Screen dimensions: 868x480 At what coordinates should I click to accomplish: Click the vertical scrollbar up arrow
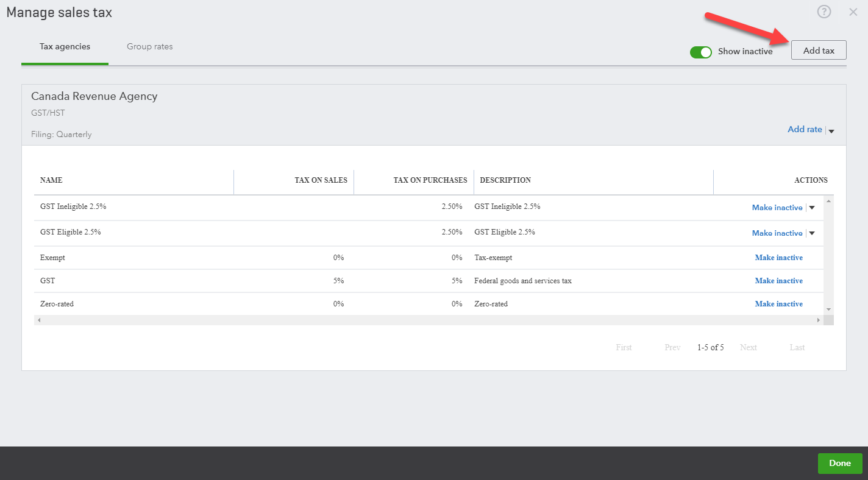click(828, 200)
